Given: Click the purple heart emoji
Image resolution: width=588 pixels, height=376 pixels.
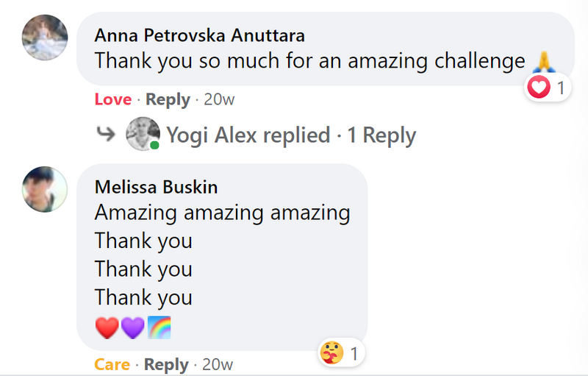Looking at the screenshot, I should 132,327.
